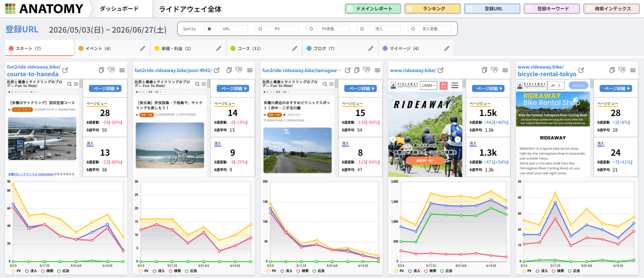Open the LANG dropdown in RIDEAWAY preview
This screenshot has height=278, width=644.
coord(429,85)
